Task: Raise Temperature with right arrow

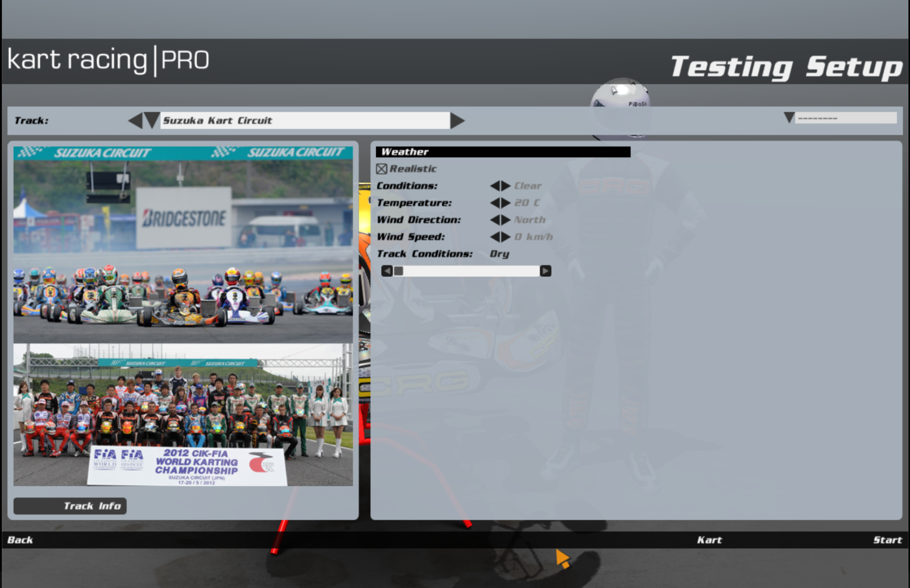Action: tap(506, 203)
